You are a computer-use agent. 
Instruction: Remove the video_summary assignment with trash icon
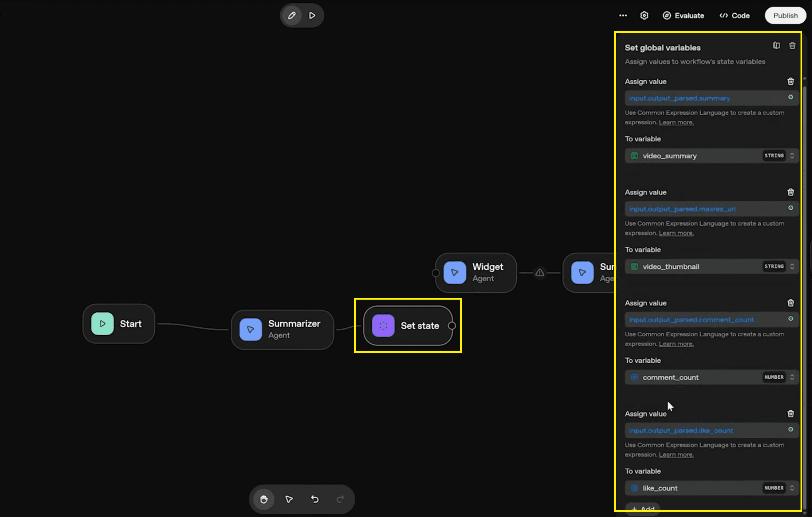(x=790, y=82)
